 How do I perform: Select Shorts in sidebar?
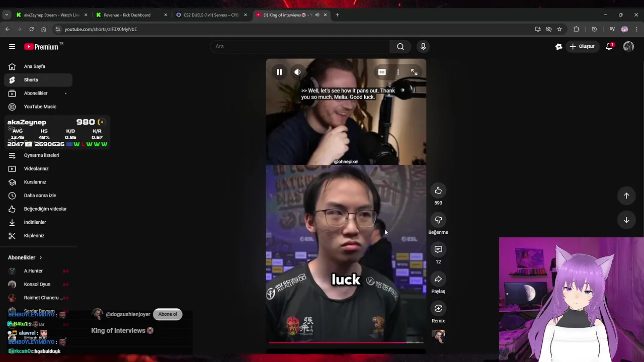38,80
